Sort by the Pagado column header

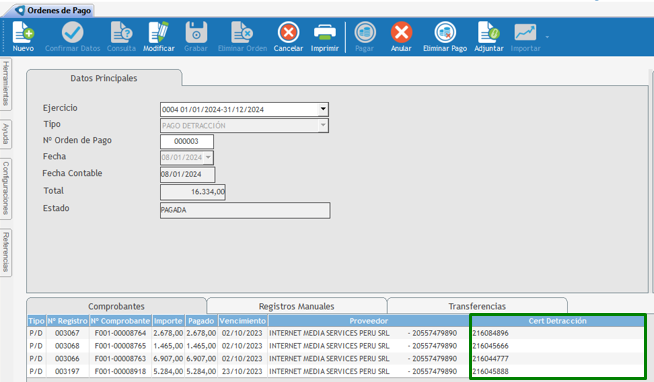pyautogui.click(x=201, y=321)
